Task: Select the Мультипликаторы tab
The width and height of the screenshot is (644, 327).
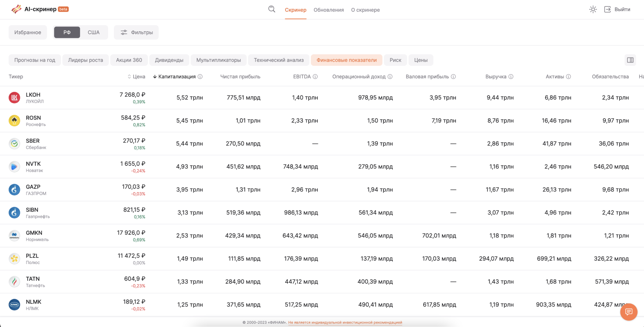Action: click(219, 60)
